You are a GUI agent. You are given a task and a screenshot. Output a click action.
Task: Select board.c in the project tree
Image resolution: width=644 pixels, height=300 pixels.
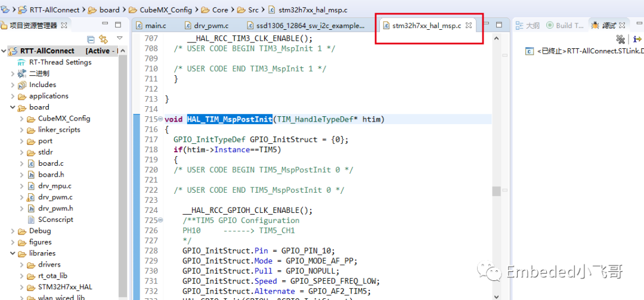[x=51, y=163]
